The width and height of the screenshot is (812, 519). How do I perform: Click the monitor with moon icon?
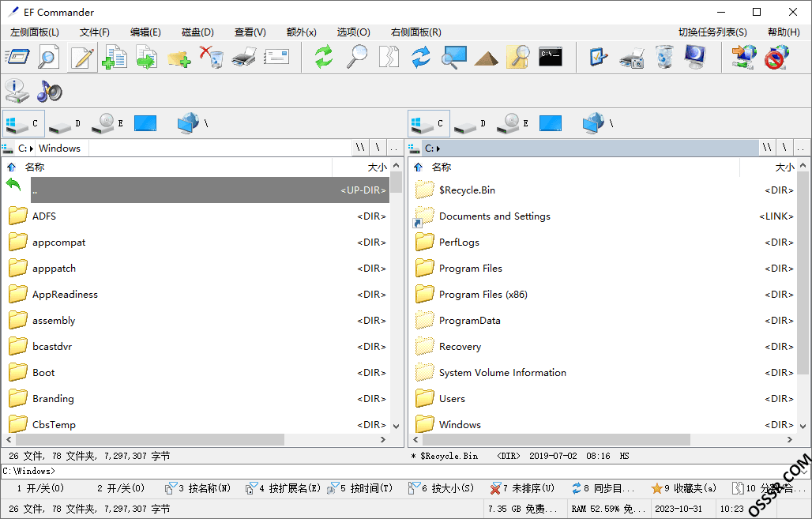[695, 57]
